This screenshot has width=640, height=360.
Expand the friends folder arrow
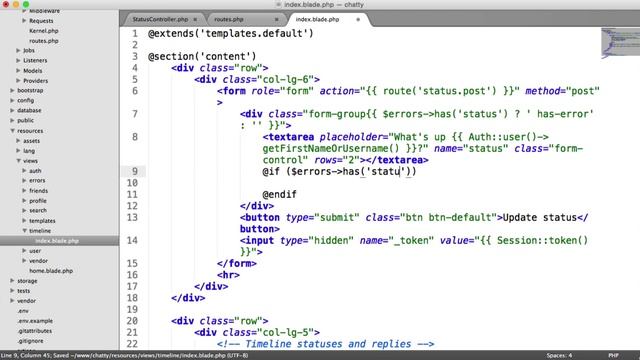[x=24, y=191]
